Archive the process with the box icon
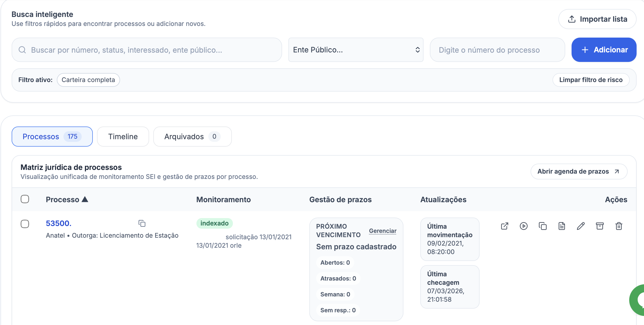Image resolution: width=644 pixels, height=325 pixels. click(x=600, y=226)
